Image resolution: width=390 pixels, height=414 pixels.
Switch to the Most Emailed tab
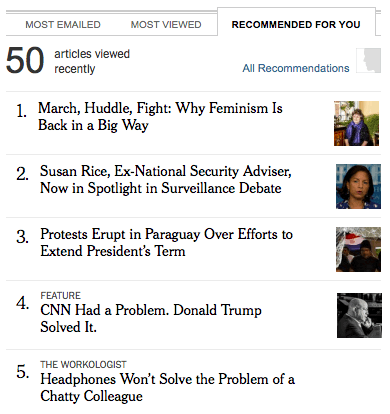point(63,25)
